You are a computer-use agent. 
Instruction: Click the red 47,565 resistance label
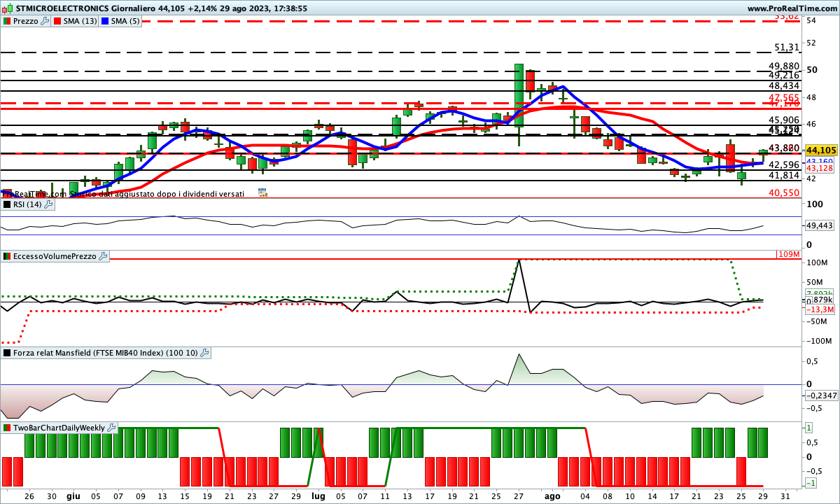(x=784, y=97)
